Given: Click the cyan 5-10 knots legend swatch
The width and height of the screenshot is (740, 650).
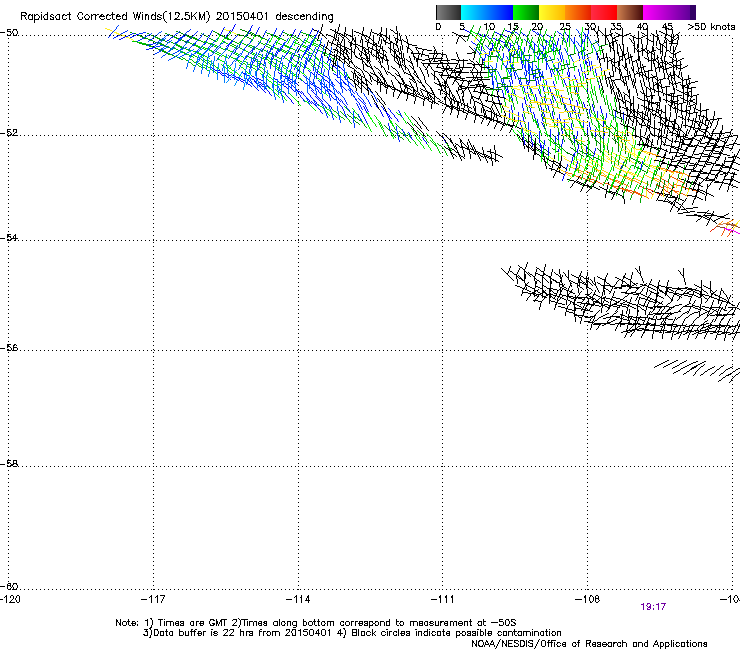Looking at the screenshot, I should tap(474, 12).
